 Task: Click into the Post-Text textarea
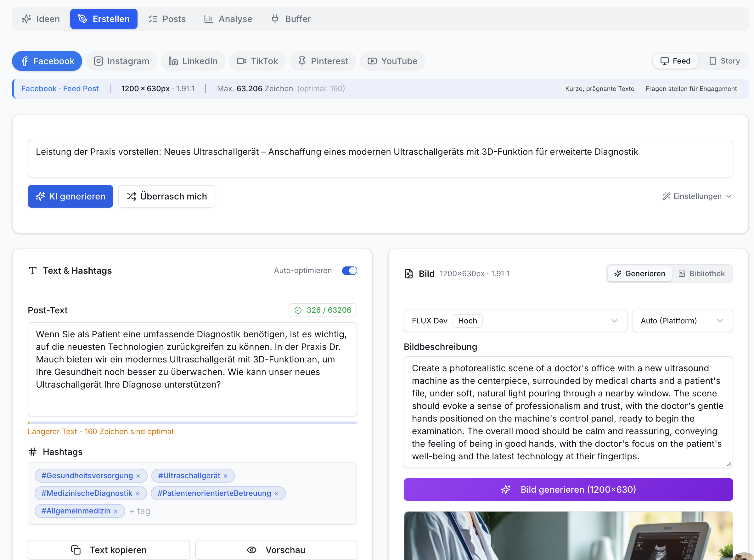click(x=192, y=369)
